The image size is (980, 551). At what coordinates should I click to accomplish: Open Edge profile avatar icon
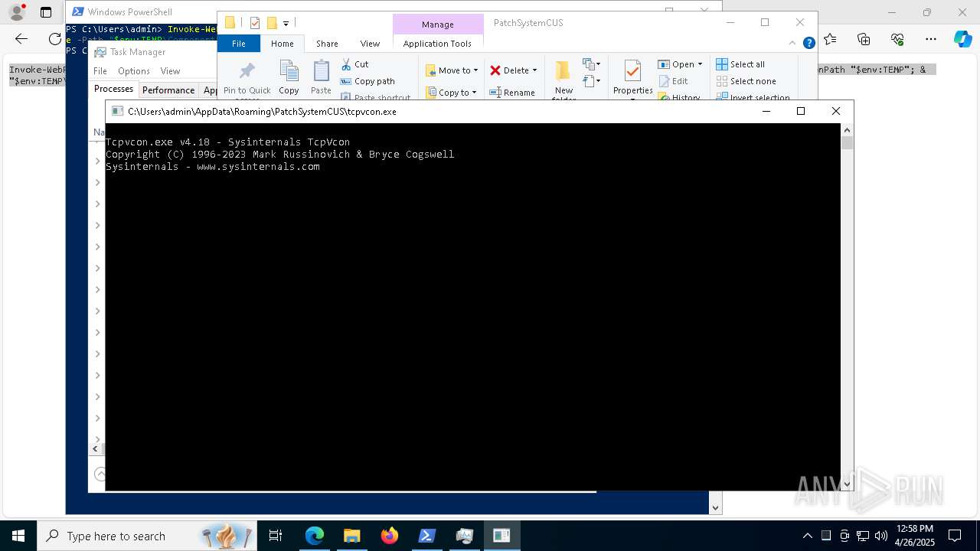(x=16, y=12)
